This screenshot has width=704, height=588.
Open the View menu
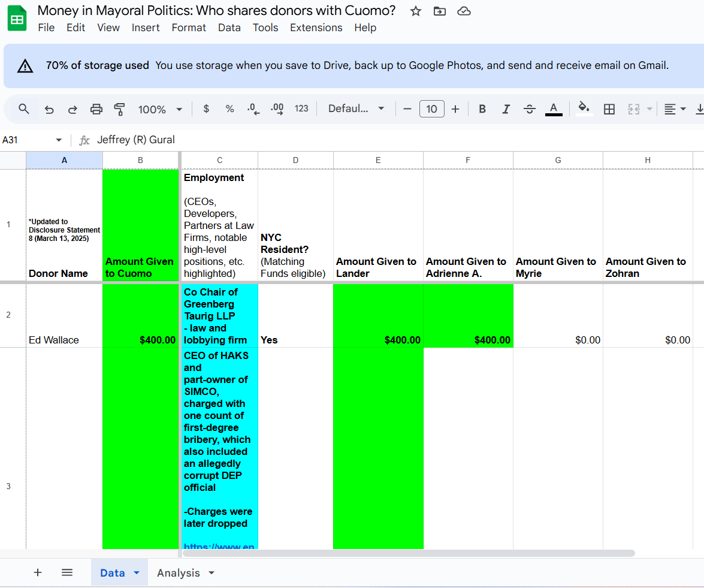[x=108, y=28]
